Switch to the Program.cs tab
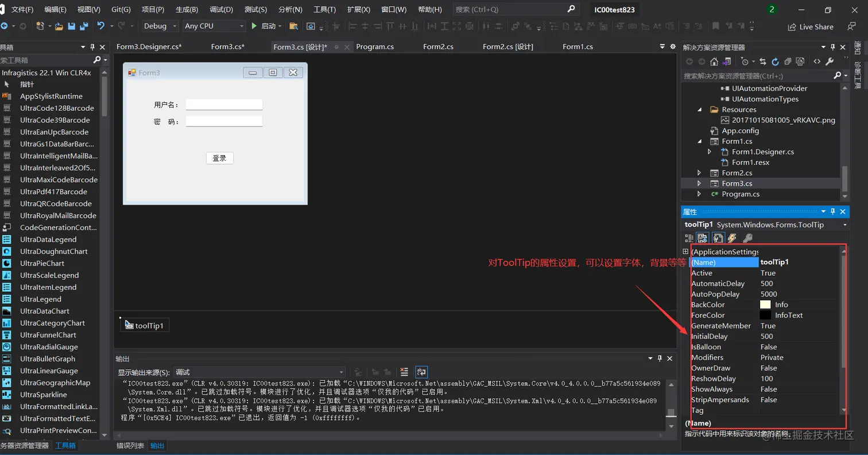The width and height of the screenshot is (868, 455). point(374,47)
